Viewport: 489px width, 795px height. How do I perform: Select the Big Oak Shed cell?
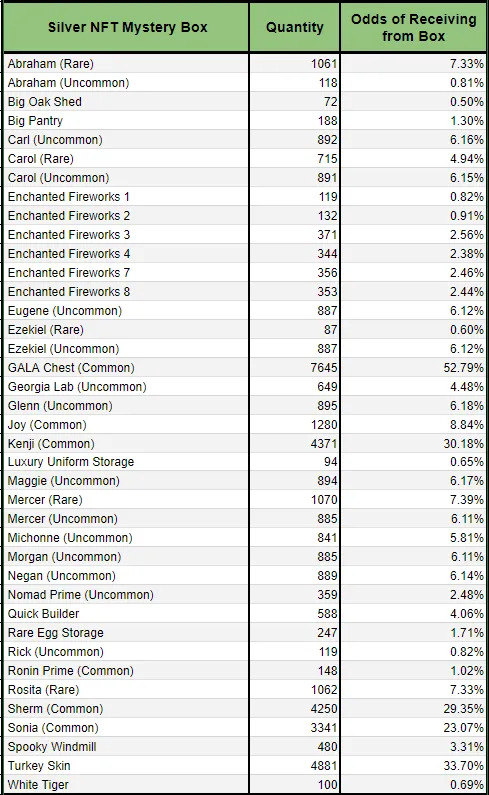(x=126, y=102)
